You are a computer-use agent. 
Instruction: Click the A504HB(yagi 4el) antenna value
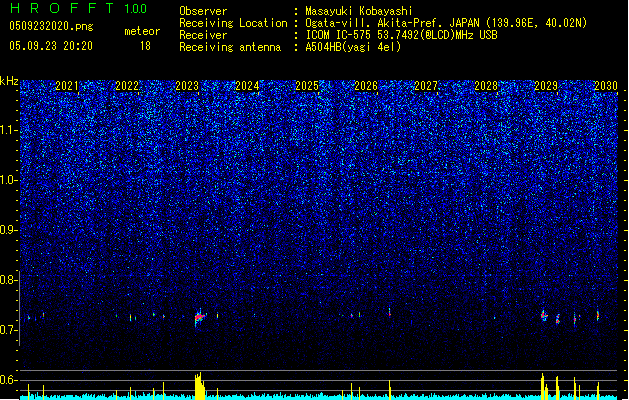(353, 47)
